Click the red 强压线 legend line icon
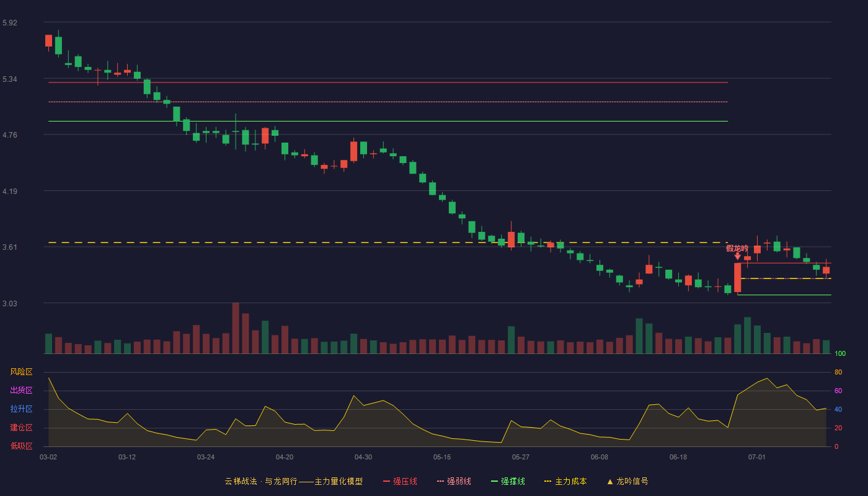The image size is (868, 496). 386,481
